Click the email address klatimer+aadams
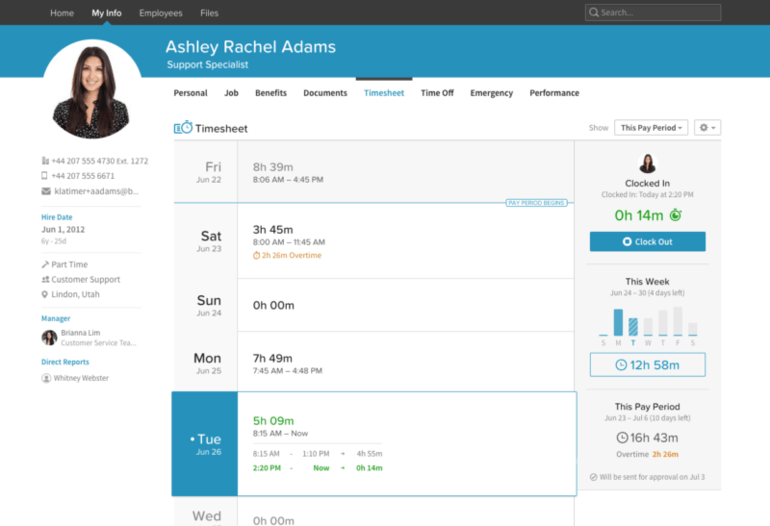The image size is (770, 526). (96, 191)
